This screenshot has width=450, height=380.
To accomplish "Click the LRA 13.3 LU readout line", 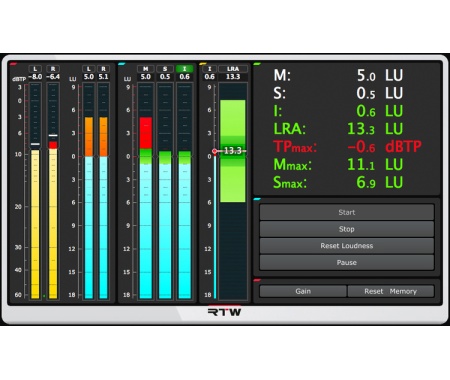I will click(x=338, y=129).
